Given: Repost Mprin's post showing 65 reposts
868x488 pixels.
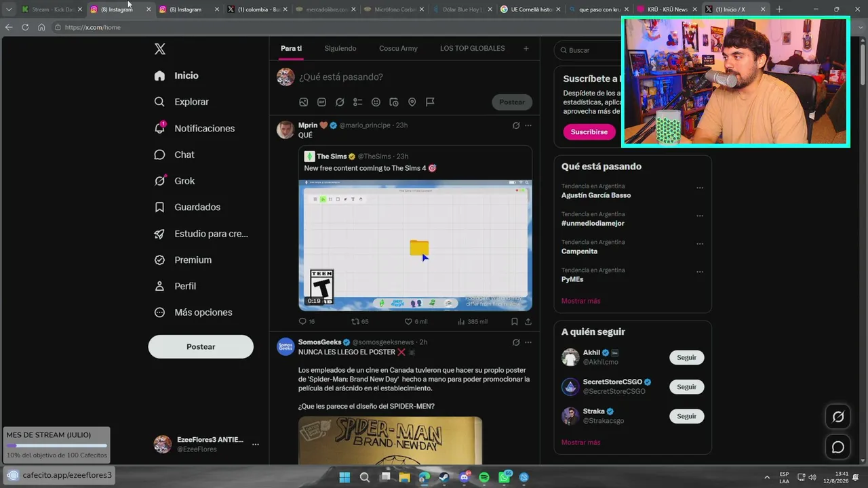Looking at the screenshot, I should [360, 321].
